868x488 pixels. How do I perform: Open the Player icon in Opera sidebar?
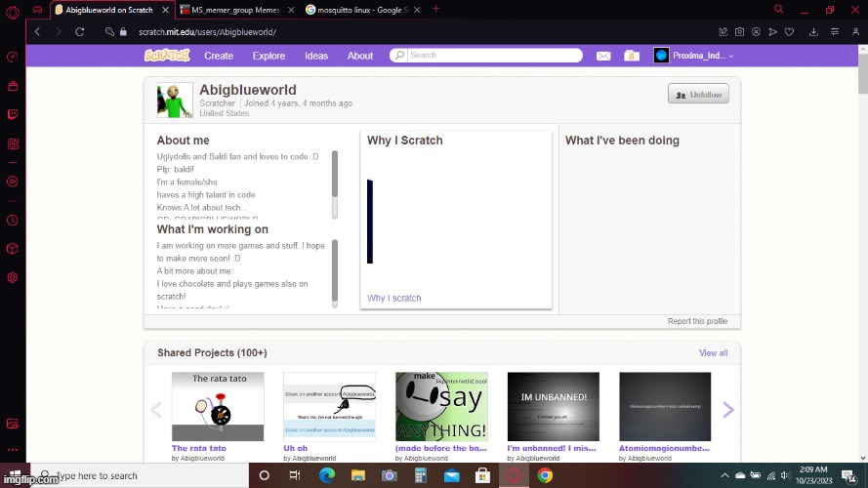pos(12,183)
